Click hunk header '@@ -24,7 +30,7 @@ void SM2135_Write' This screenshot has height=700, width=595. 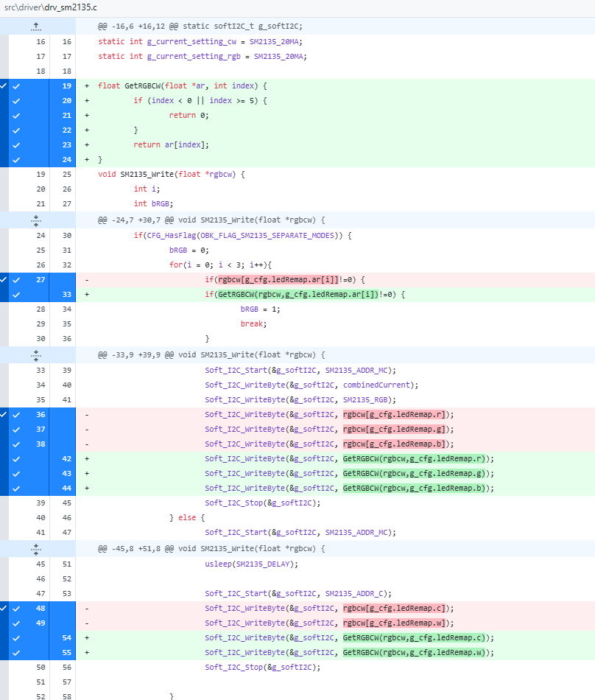(211, 220)
